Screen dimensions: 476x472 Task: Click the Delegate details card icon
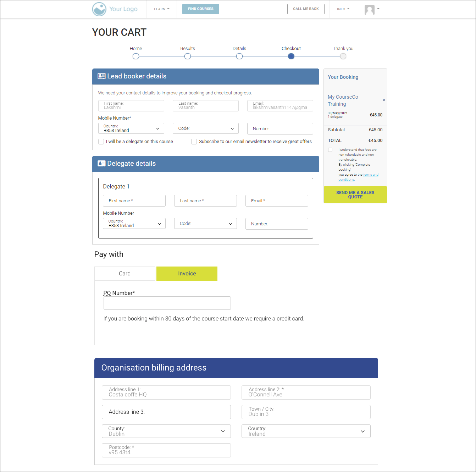(x=101, y=164)
